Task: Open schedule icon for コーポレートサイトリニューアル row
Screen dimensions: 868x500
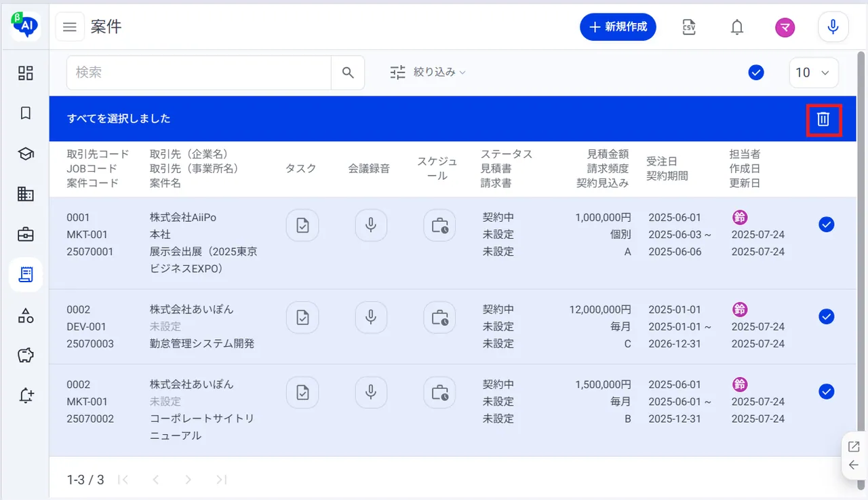Action: [x=440, y=392]
